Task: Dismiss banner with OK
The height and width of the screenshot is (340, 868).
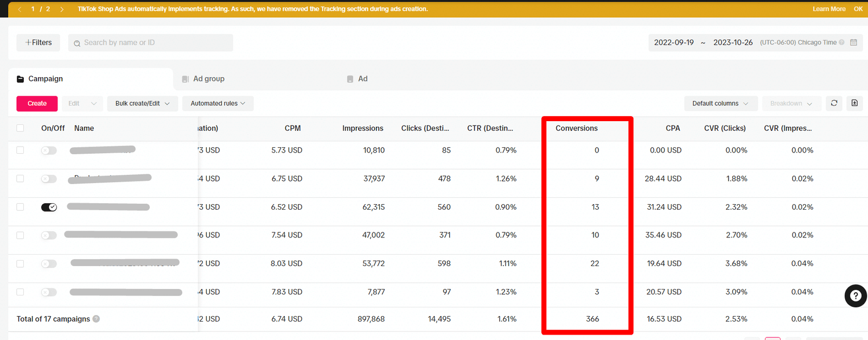Action: (858, 9)
